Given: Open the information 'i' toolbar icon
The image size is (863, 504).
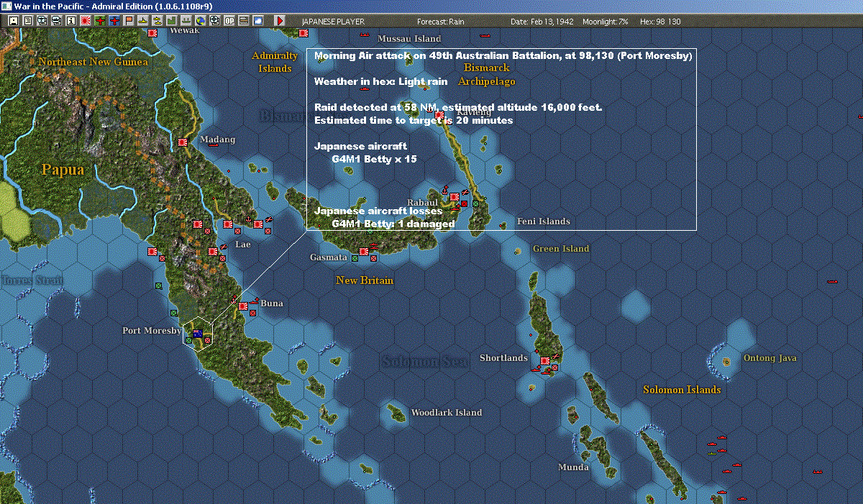Looking at the screenshot, I should click(x=70, y=21).
